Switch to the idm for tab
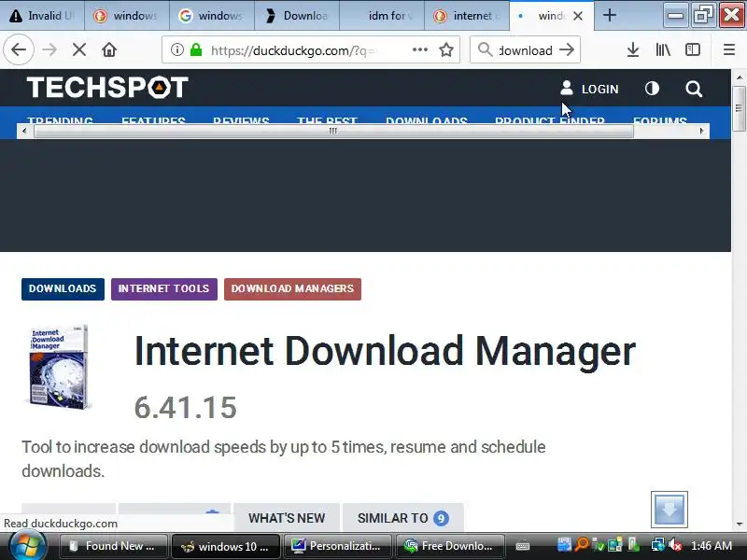 [382, 16]
